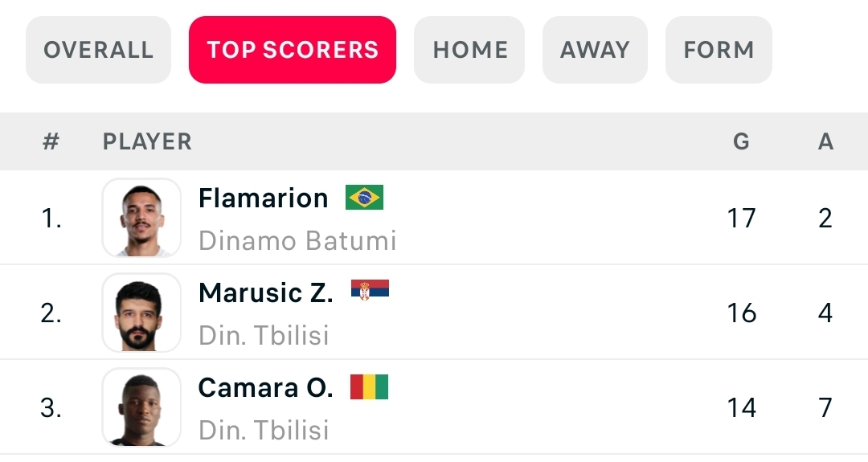Click the Serbia flag icon
The height and width of the screenshot is (462, 868).
coord(370,292)
